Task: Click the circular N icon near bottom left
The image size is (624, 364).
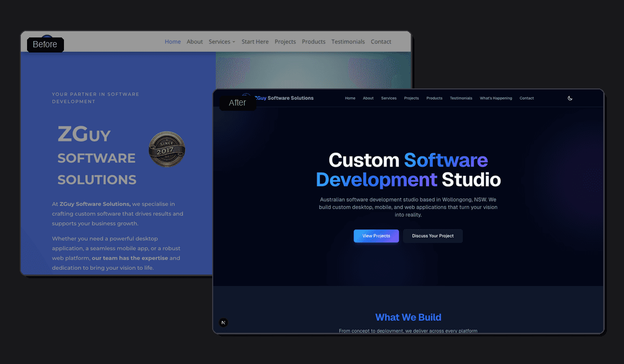Action: point(223,322)
